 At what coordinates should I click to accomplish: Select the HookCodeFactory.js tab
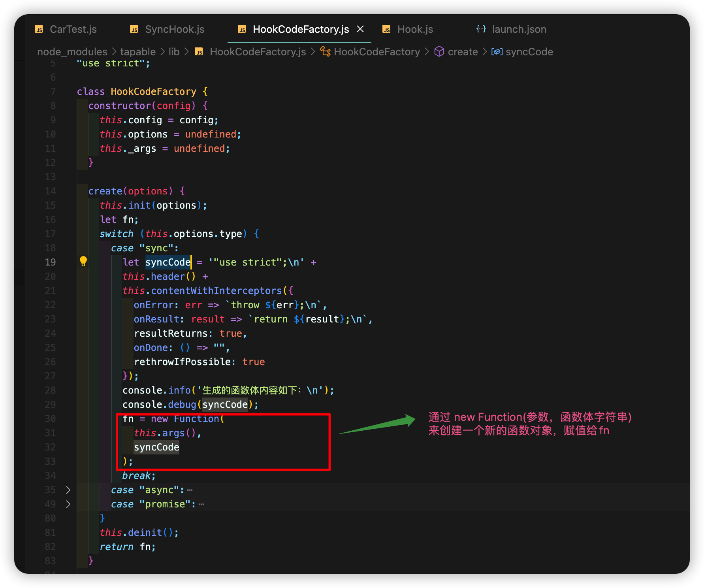point(300,29)
